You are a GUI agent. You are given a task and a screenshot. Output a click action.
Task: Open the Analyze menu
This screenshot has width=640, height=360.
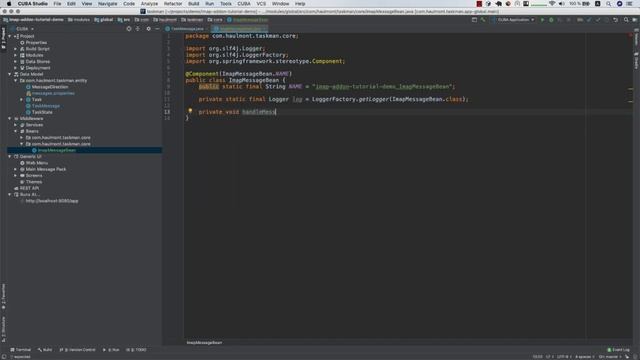(149, 4)
